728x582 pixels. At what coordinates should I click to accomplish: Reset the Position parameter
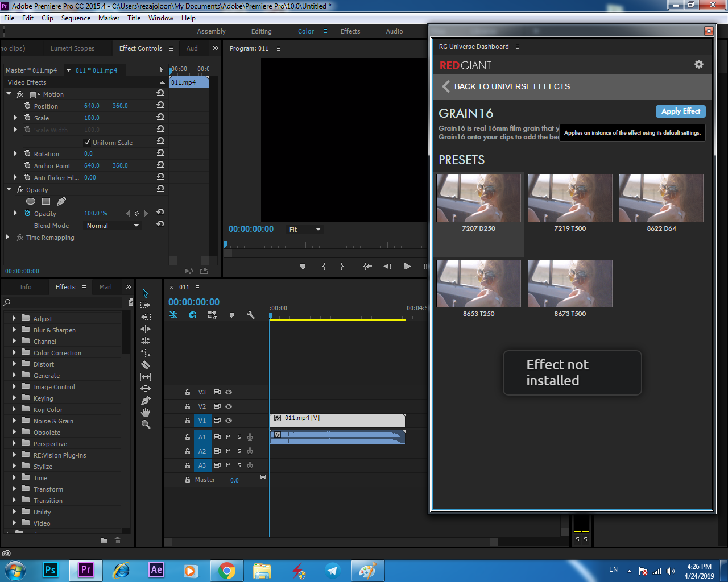(x=160, y=105)
